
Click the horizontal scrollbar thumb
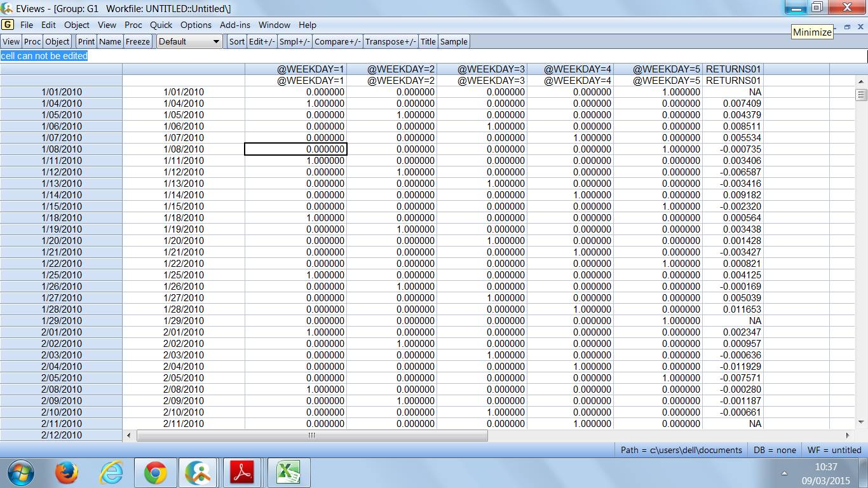point(312,435)
